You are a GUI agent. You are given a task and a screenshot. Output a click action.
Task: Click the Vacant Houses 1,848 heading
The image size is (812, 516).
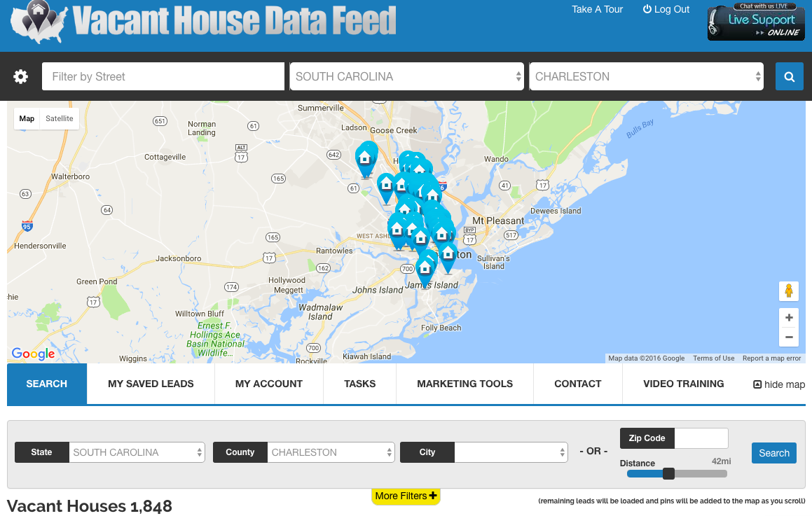[x=90, y=506]
